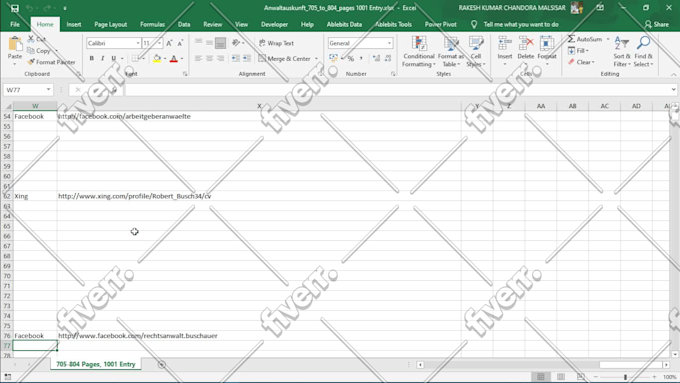Screen dimensions: 680x383
Task: Toggle Italic formatting
Action: (102, 58)
